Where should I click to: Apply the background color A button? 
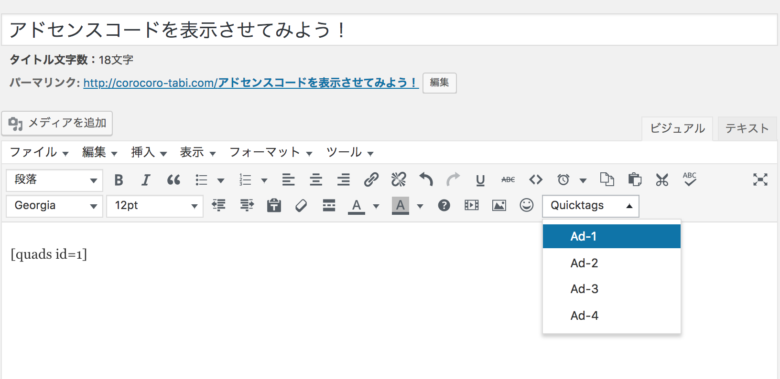pos(400,205)
